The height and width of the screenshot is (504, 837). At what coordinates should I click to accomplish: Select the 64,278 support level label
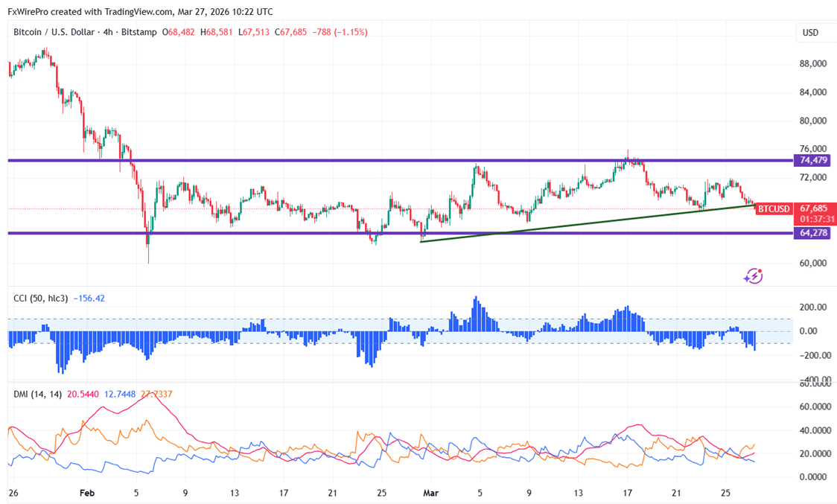pyautogui.click(x=812, y=233)
